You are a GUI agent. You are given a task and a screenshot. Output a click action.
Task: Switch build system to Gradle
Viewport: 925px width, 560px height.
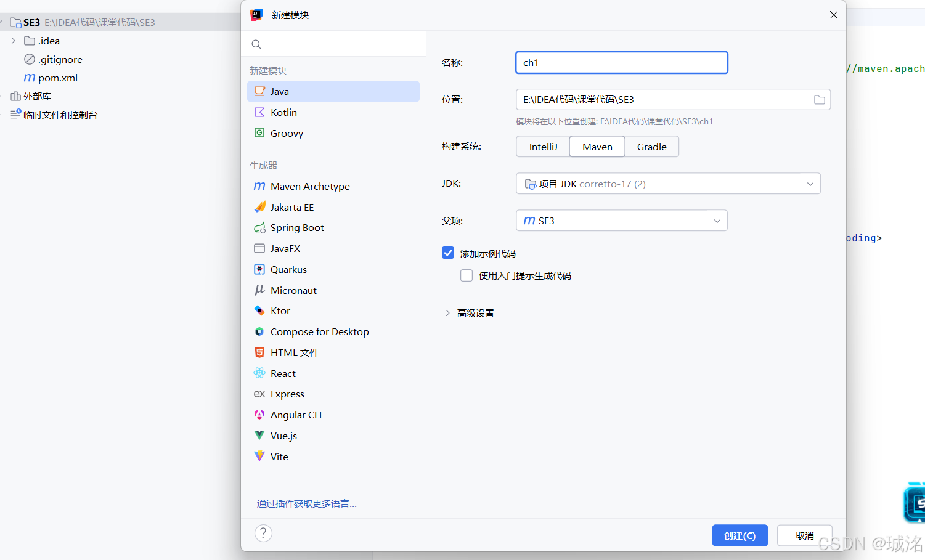652,147
